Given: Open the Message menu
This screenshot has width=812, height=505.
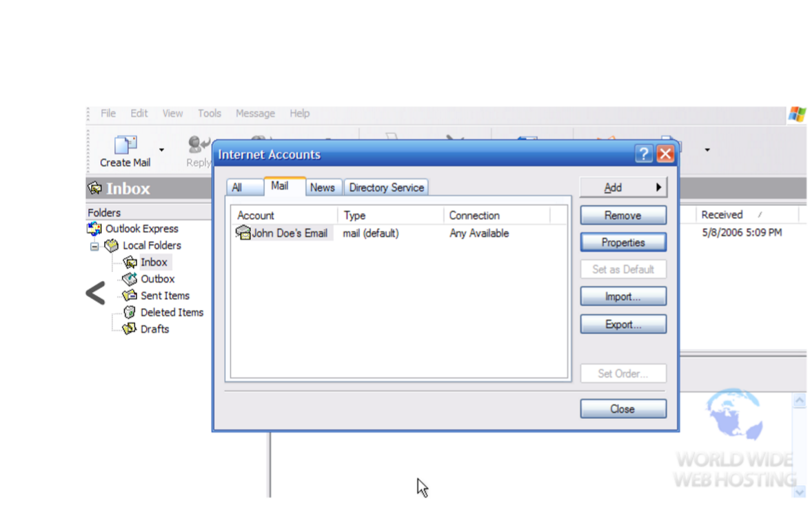Looking at the screenshot, I should click(x=255, y=113).
